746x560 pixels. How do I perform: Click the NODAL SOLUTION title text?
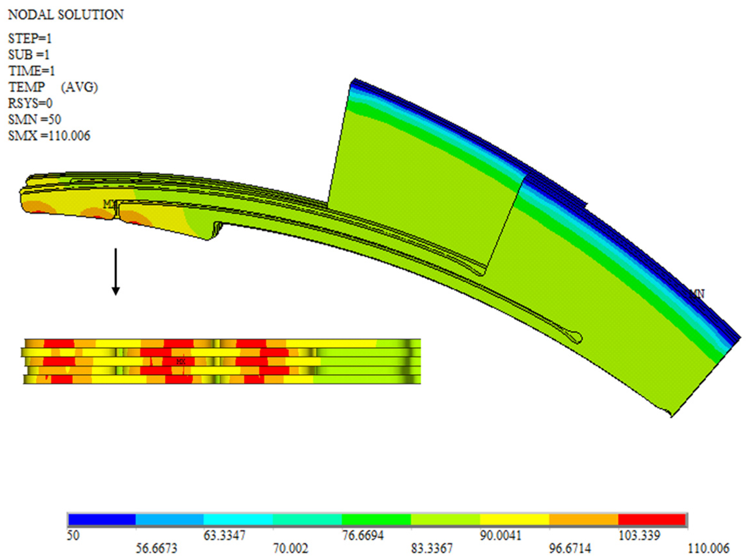66,15
